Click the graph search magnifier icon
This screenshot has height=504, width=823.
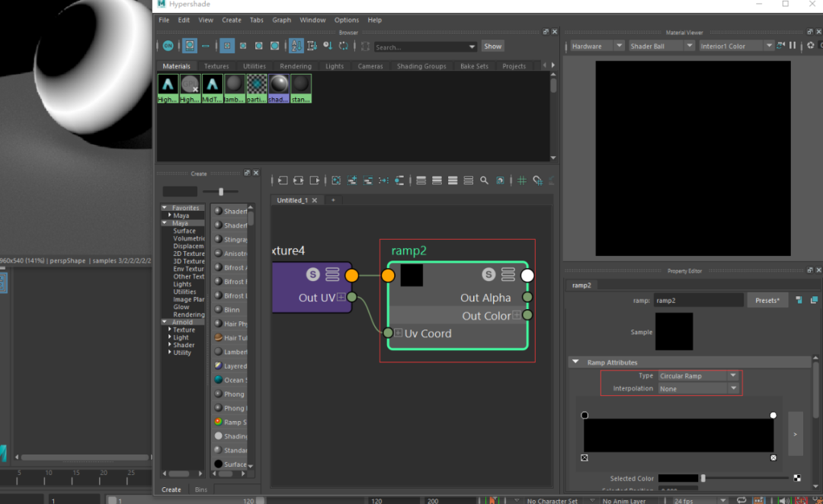(x=484, y=180)
